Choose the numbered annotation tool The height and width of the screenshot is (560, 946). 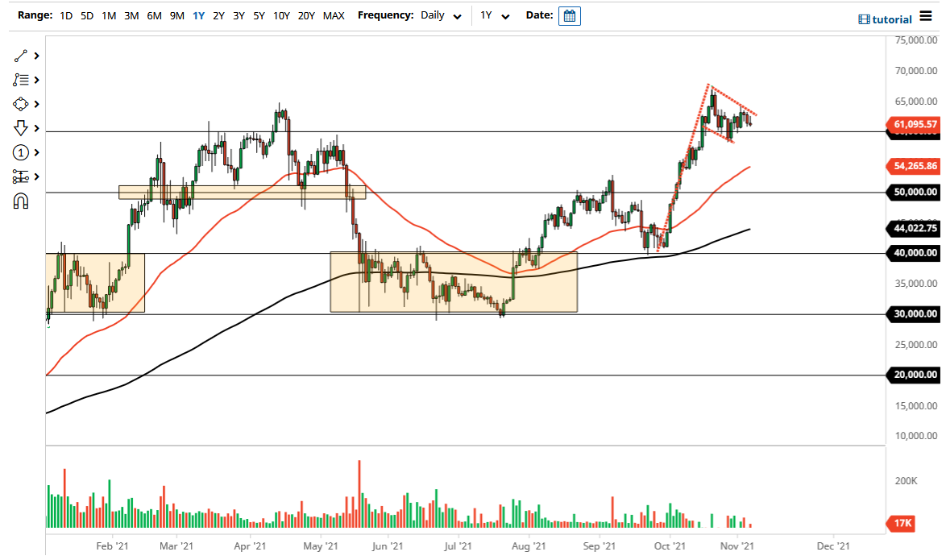(20, 152)
